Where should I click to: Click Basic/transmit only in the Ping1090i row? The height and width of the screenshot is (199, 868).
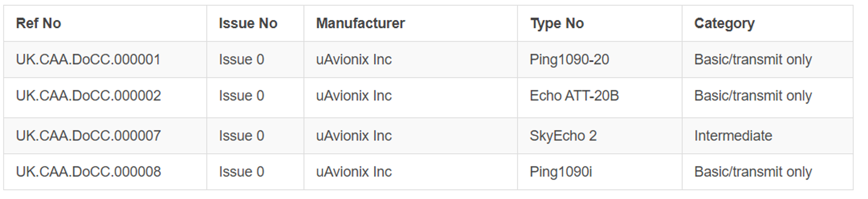(x=753, y=172)
